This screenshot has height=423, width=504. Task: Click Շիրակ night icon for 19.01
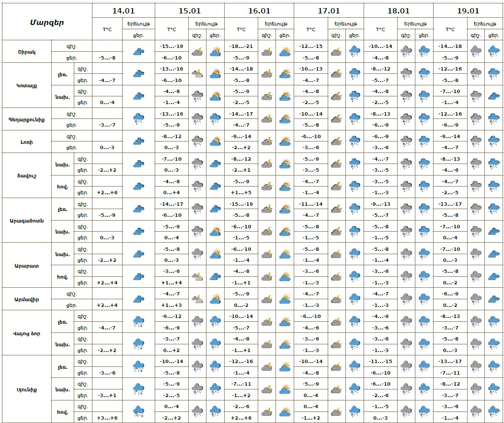pyautogui.click(x=476, y=51)
